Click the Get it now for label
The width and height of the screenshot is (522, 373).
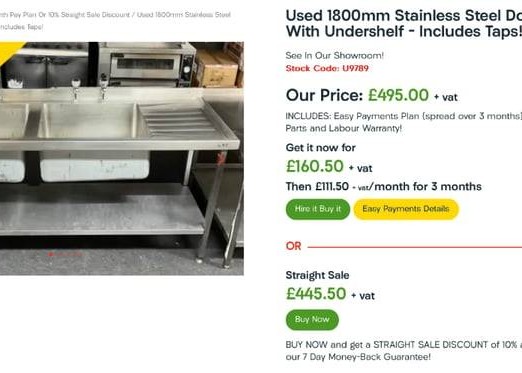321,148
